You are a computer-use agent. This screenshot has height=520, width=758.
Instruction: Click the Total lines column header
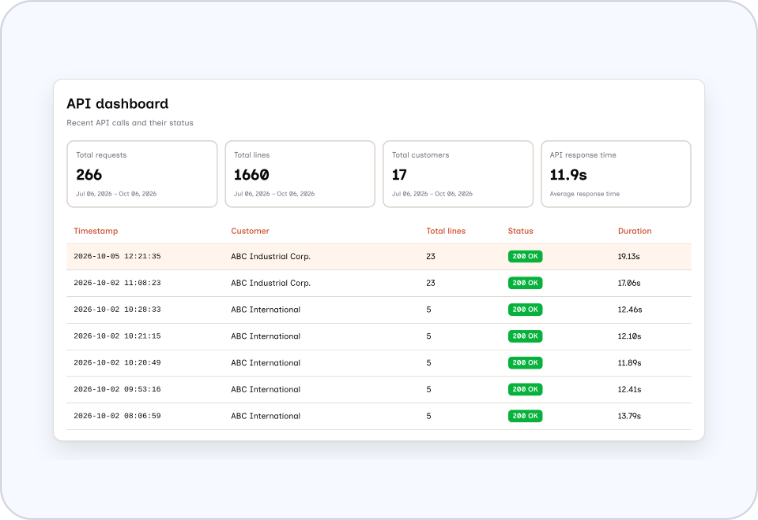[x=446, y=231]
